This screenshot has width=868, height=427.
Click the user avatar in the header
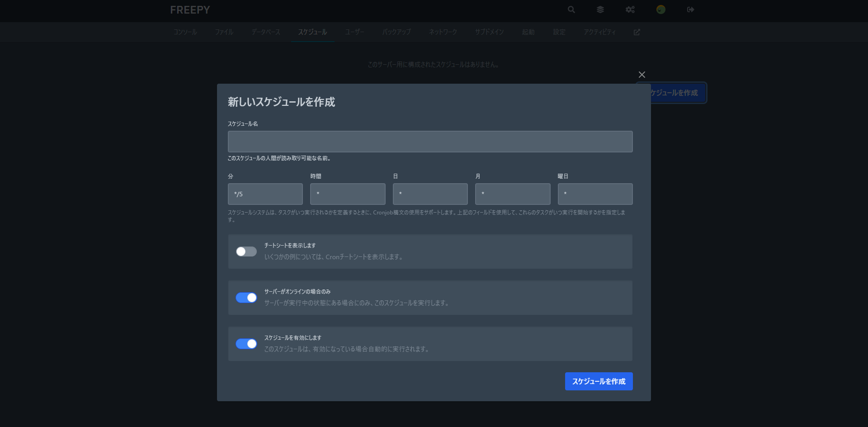(x=660, y=9)
